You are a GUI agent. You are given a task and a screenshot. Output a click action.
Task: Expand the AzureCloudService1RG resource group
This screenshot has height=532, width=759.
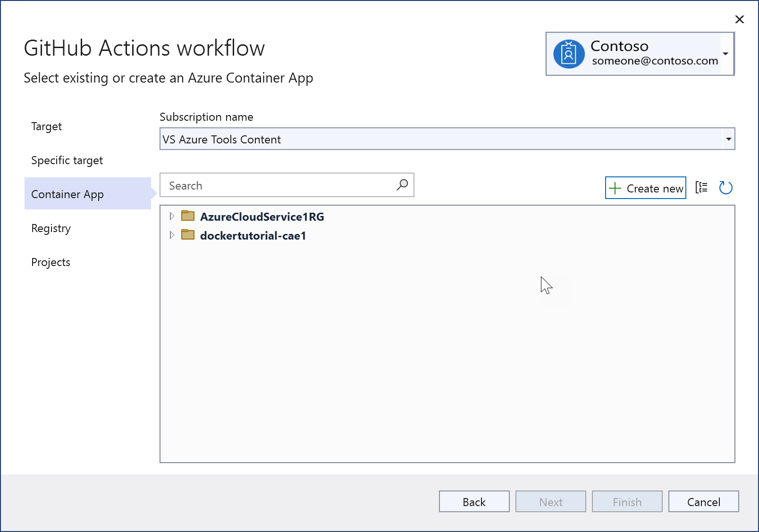click(x=172, y=216)
